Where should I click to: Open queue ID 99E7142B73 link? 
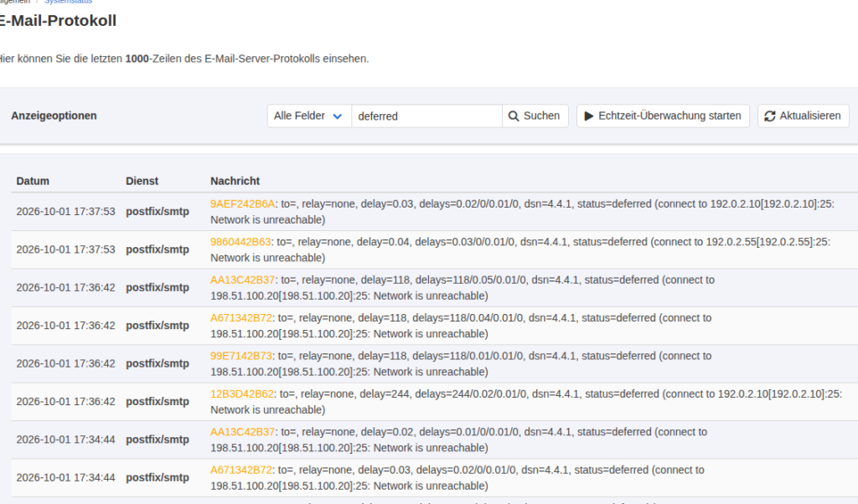(x=240, y=356)
